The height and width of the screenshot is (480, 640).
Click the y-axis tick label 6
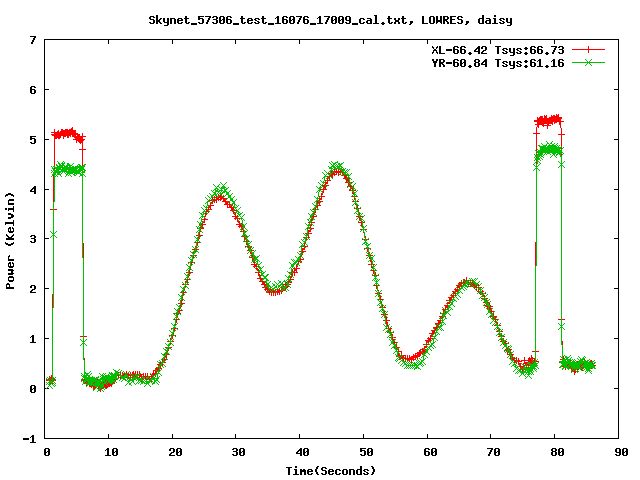point(33,90)
